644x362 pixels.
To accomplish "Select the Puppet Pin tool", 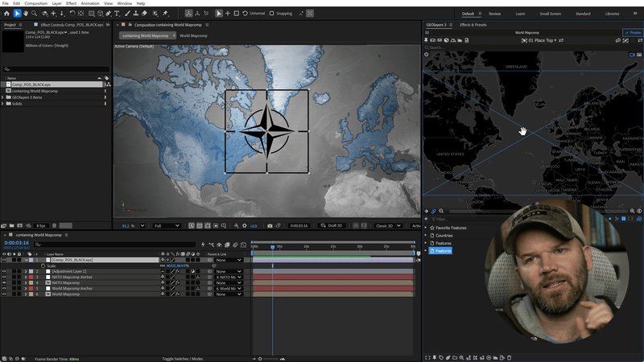I will pos(165,13).
